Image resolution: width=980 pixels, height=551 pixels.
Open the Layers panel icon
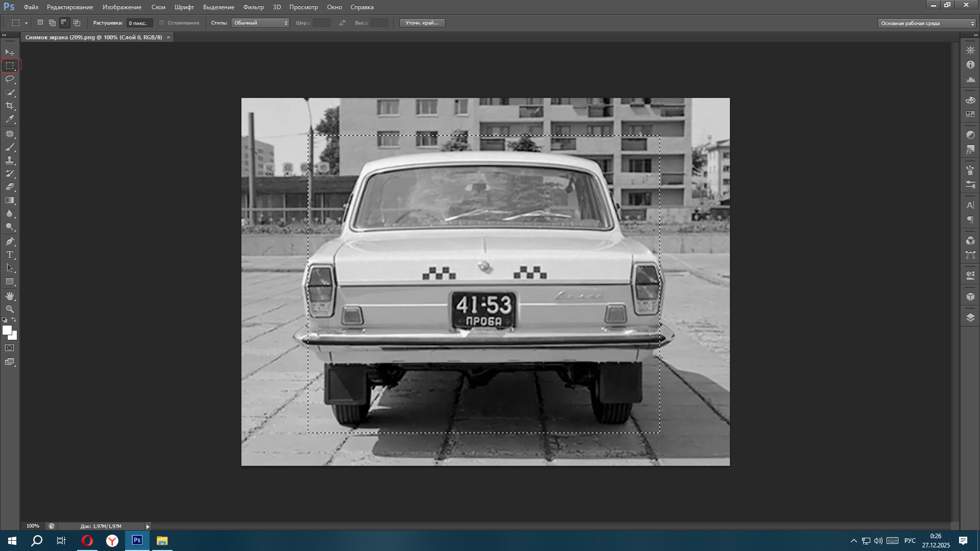(970, 317)
